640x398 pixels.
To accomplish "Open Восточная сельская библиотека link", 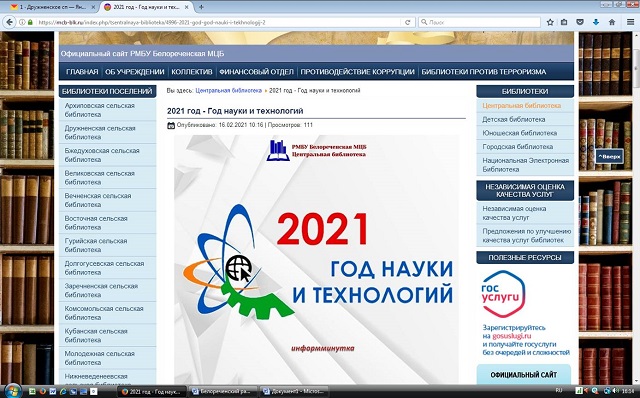I will tap(96, 222).
